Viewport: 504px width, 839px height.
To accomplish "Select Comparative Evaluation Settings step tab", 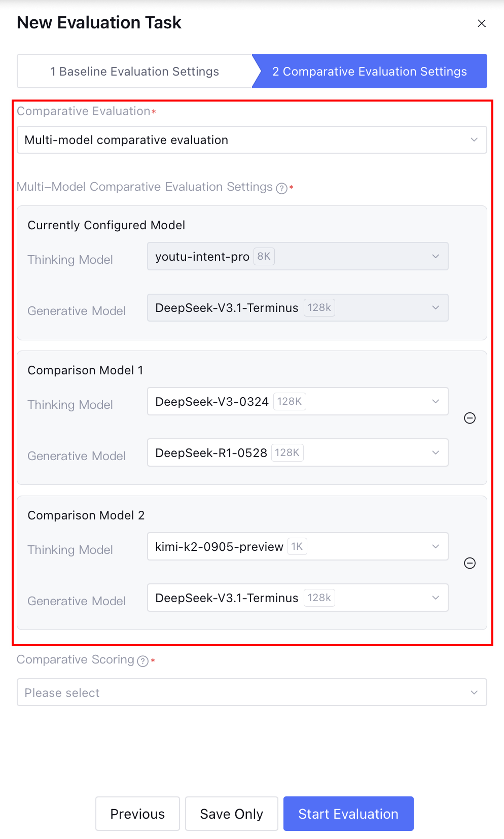I will pyautogui.click(x=370, y=72).
